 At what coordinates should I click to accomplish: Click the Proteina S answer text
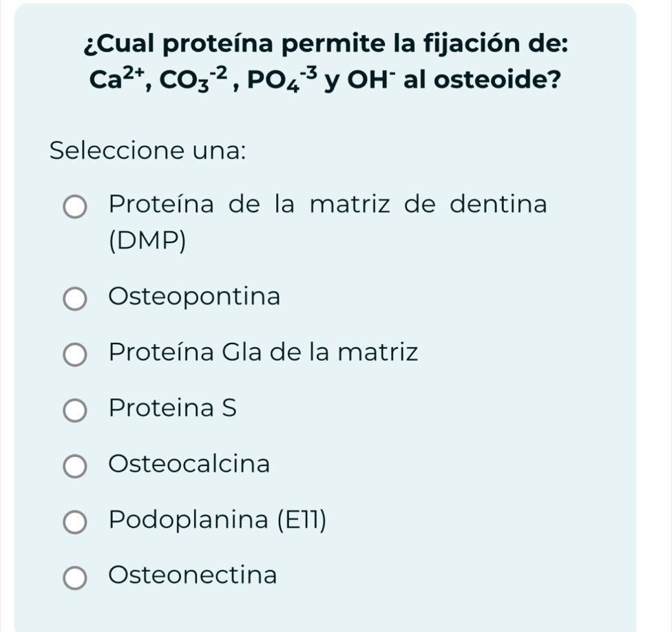[172, 408]
